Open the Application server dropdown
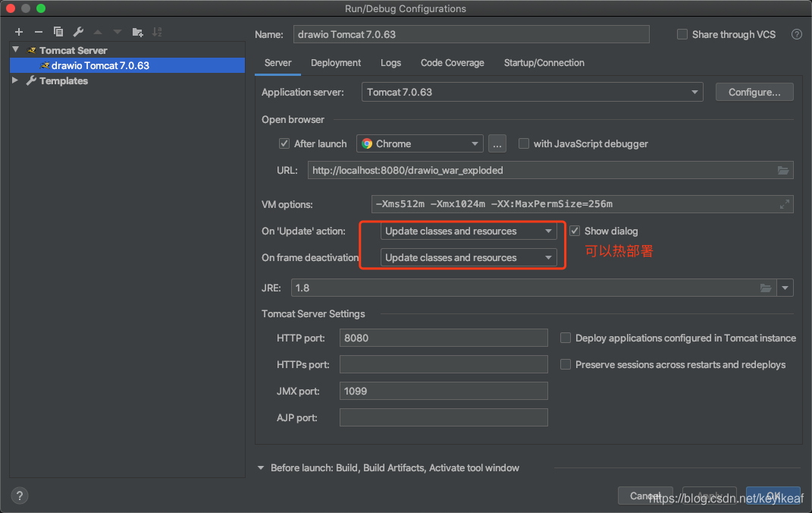 (x=531, y=93)
